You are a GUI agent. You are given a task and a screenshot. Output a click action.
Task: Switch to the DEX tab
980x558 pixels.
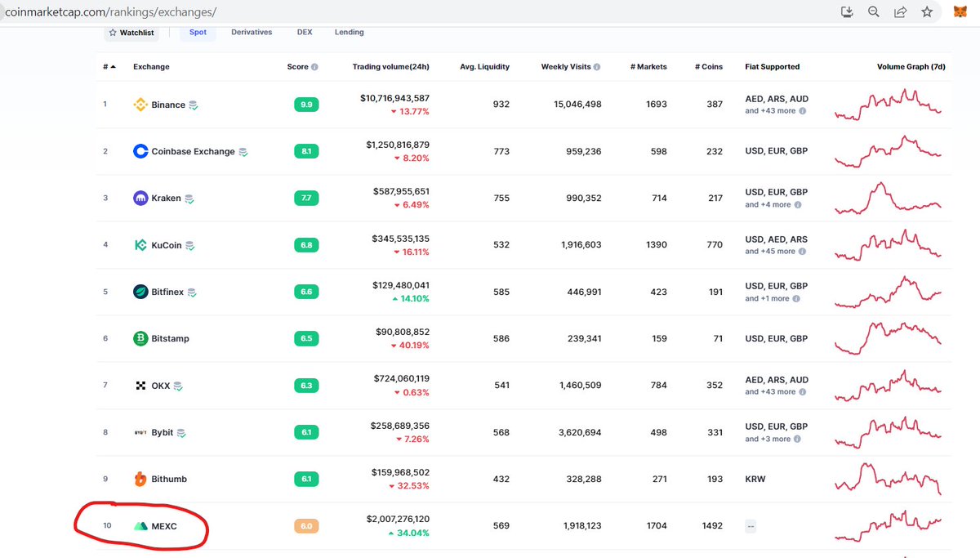coord(305,33)
